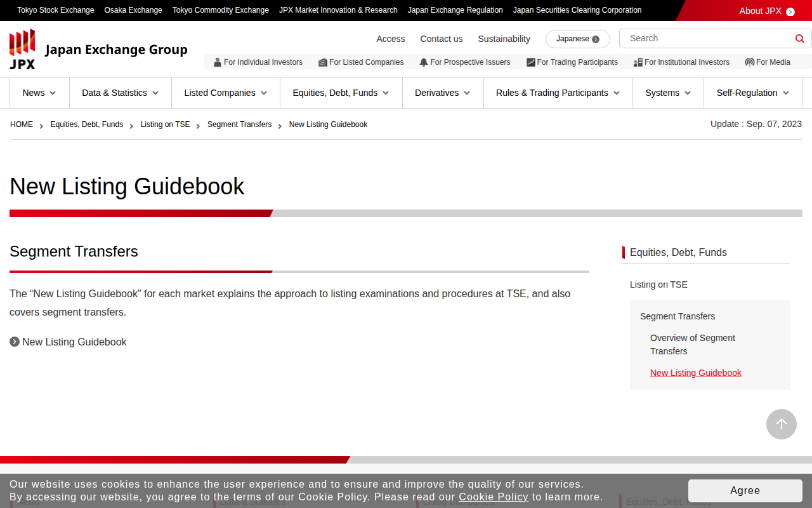Open the Listed Companies menu
This screenshot has width=812, height=508.
tap(226, 93)
